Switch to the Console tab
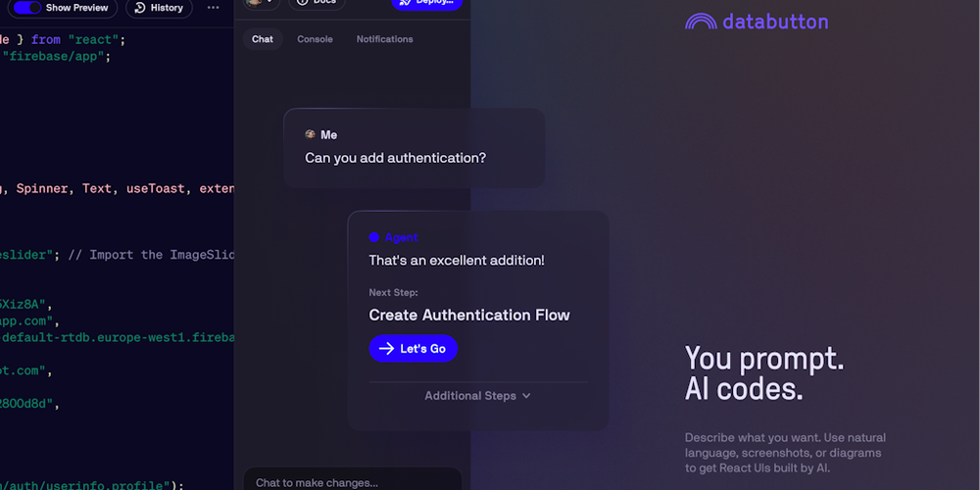 tap(315, 39)
